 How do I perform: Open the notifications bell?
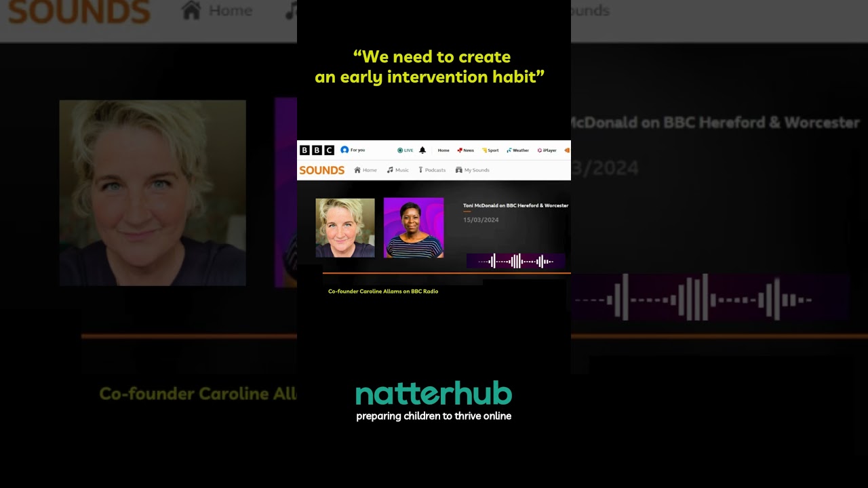click(422, 150)
